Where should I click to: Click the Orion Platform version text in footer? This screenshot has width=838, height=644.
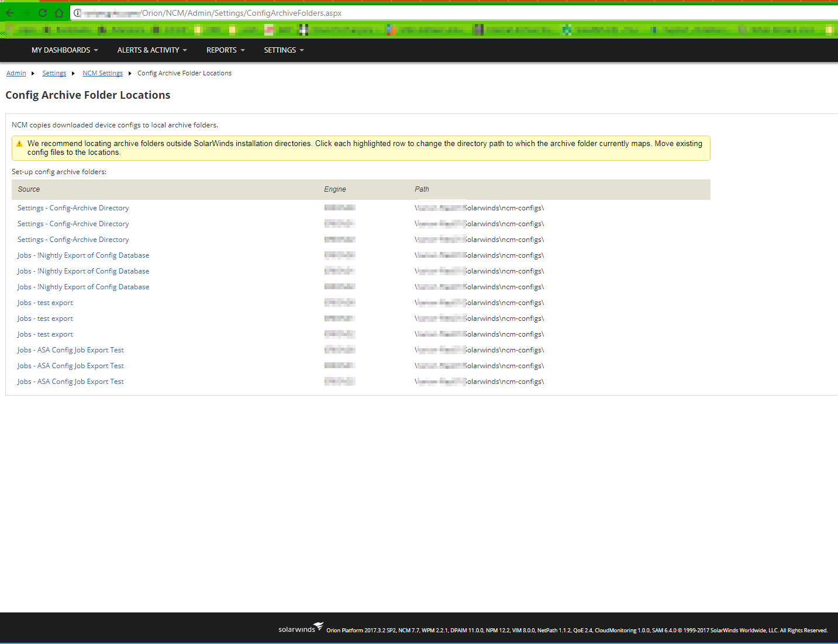coord(577,631)
